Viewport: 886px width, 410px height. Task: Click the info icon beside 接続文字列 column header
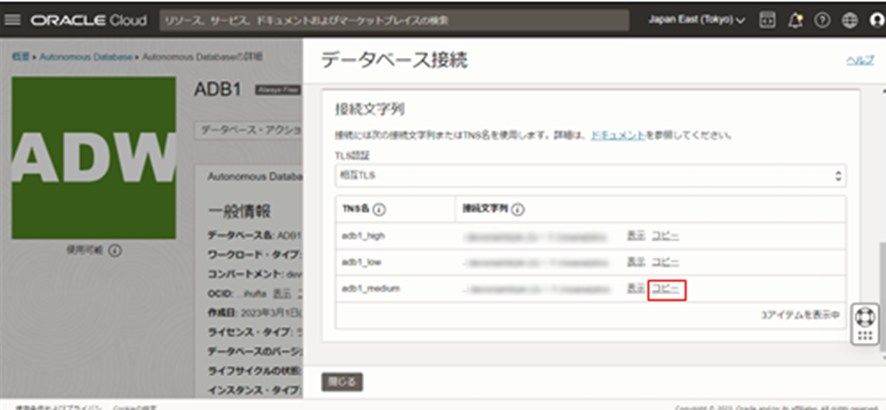point(518,210)
